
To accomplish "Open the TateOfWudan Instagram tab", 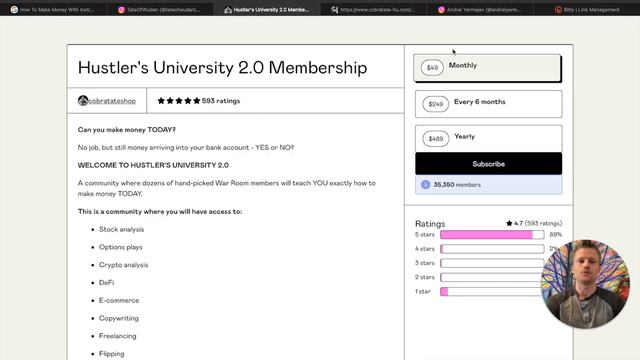I will (x=159, y=9).
